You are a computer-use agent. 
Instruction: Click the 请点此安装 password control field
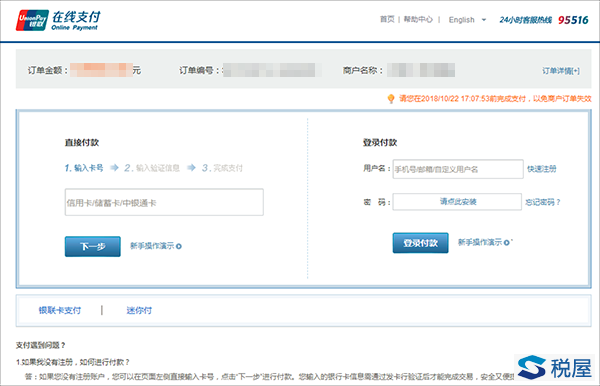[457, 202]
